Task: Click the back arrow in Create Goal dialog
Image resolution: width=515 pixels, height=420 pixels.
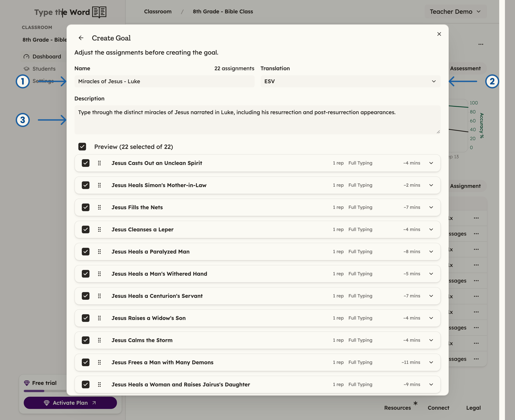Action: [x=81, y=38]
